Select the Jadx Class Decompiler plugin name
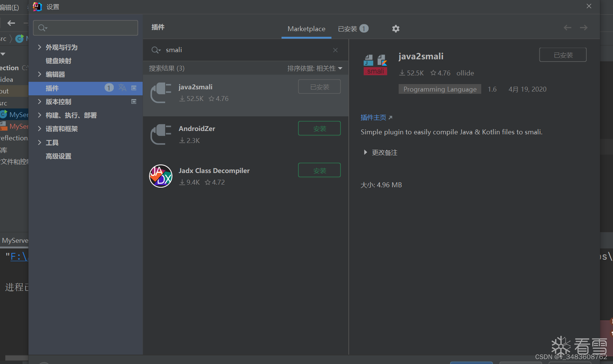This screenshot has width=613, height=364. click(x=214, y=171)
